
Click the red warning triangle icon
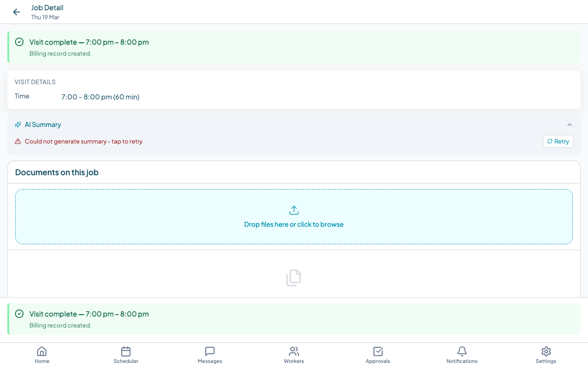click(x=18, y=142)
